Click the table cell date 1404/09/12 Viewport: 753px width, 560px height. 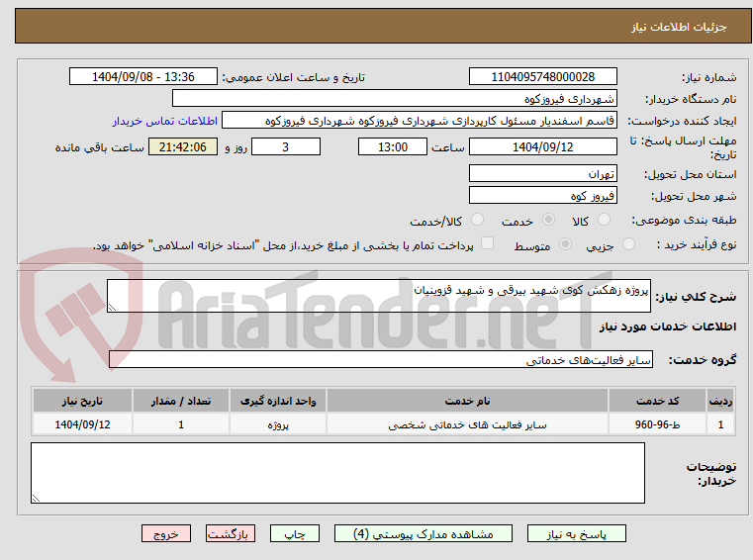pyautogui.click(x=82, y=424)
